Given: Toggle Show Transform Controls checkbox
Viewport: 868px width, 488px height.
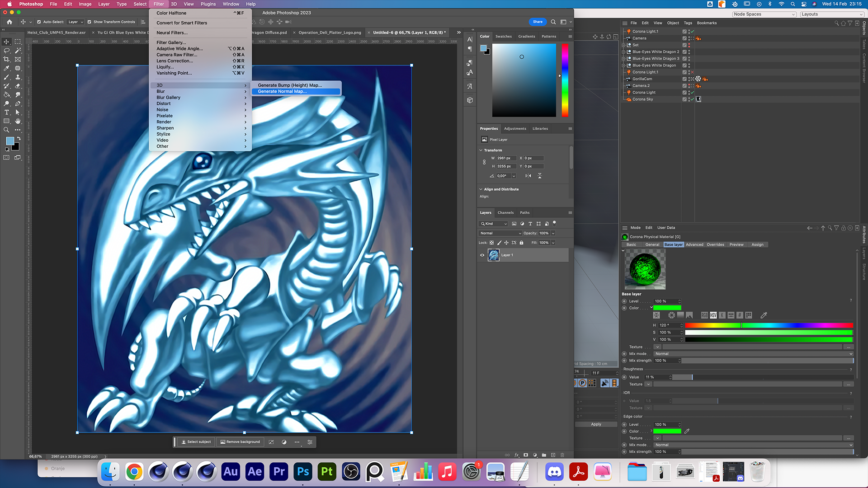Looking at the screenshot, I should click(x=90, y=22).
